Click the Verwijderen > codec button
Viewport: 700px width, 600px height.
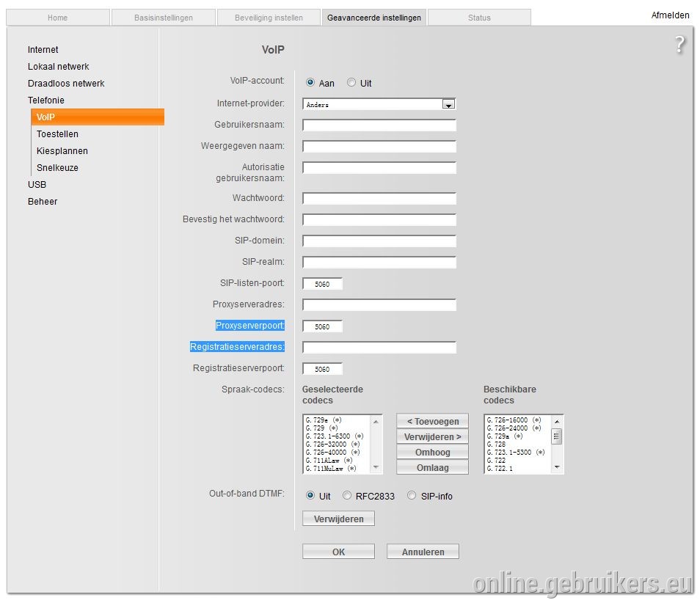pyautogui.click(x=433, y=436)
